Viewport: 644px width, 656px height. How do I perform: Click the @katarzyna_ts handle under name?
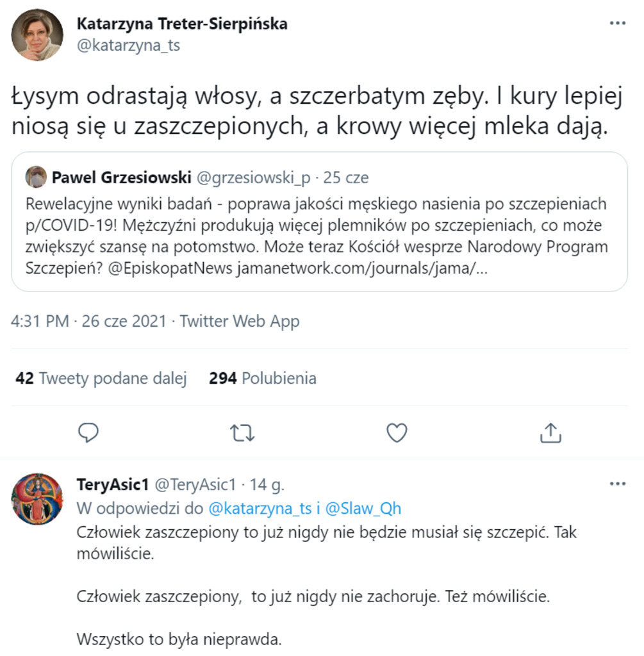(128, 46)
